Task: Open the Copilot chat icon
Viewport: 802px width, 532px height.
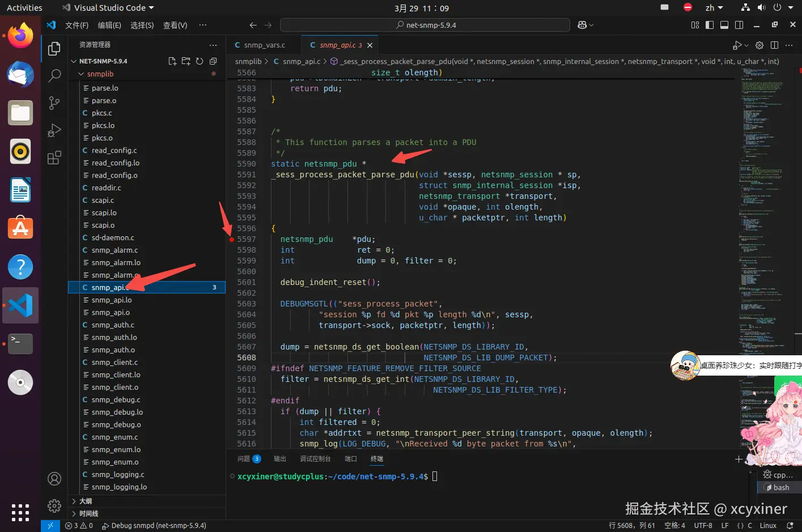Action: pos(582,25)
